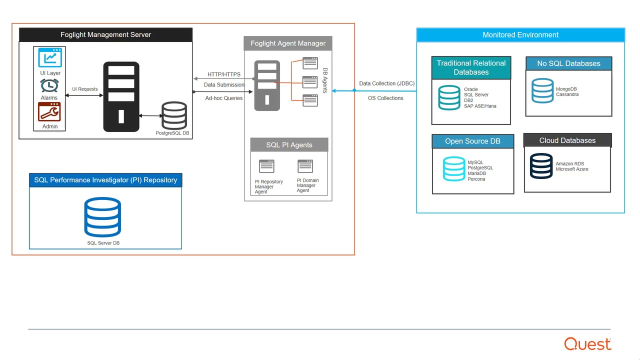Select the blue SQL Server DB cylinder icon
The width and height of the screenshot is (640, 360).
tap(102, 217)
